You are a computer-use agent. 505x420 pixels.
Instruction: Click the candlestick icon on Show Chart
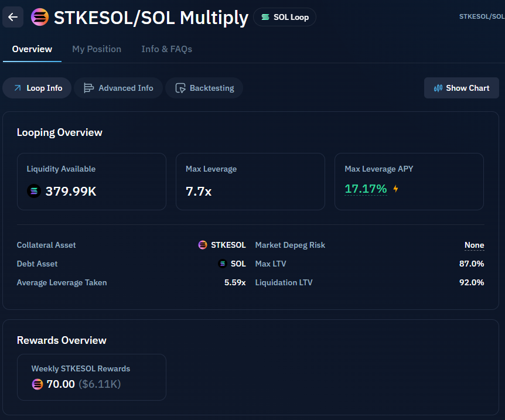pos(438,88)
